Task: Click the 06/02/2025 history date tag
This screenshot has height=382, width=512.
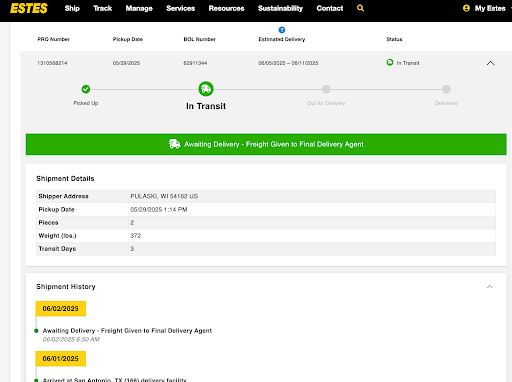Action: click(61, 309)
